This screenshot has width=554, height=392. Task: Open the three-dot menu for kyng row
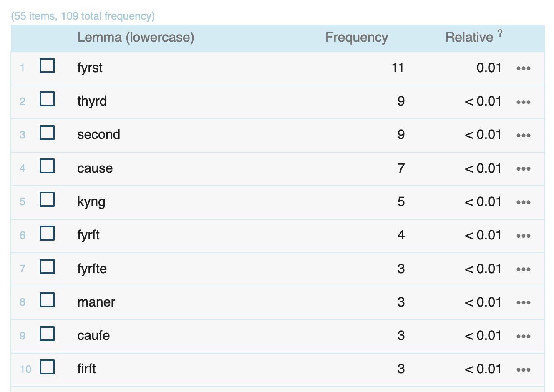tap(523, 202)
